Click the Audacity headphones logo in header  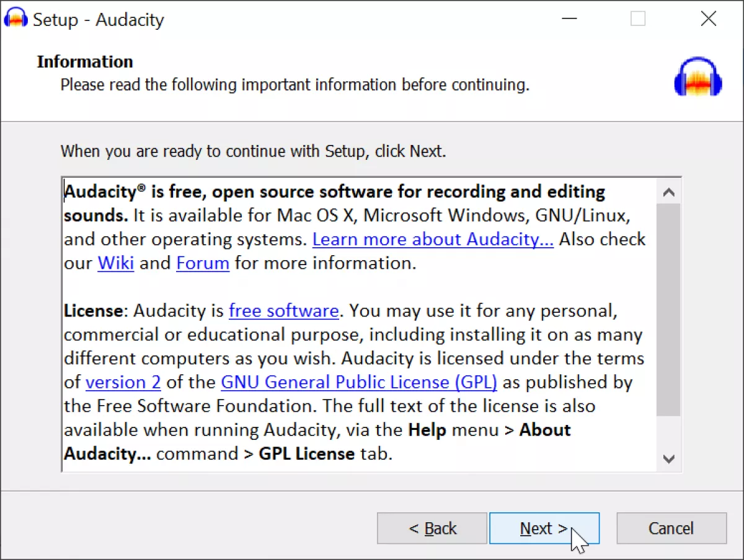pyautogui.click(x=698, y=77)
